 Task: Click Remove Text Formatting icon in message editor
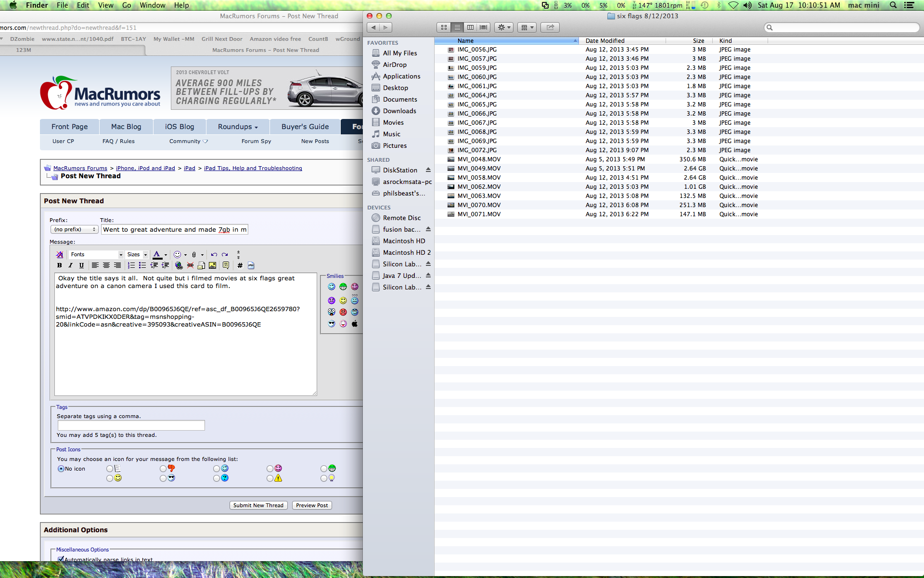[60, 254]
